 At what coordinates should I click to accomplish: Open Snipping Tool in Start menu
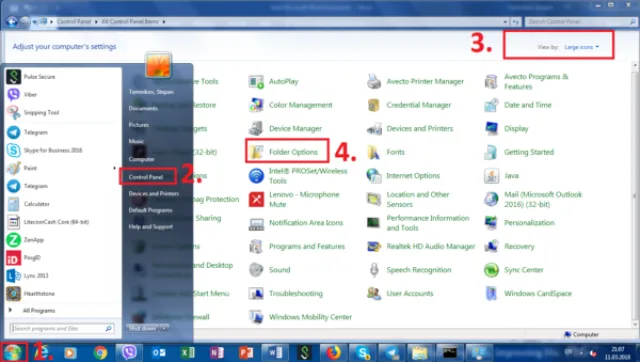tap(62, 113)
